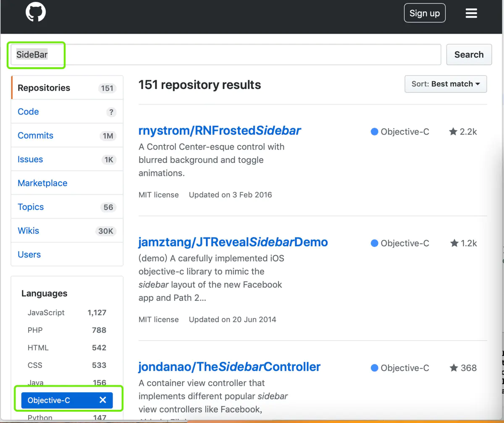504x423 pixels.
Task: Filter by Java language
Action: 67,383
